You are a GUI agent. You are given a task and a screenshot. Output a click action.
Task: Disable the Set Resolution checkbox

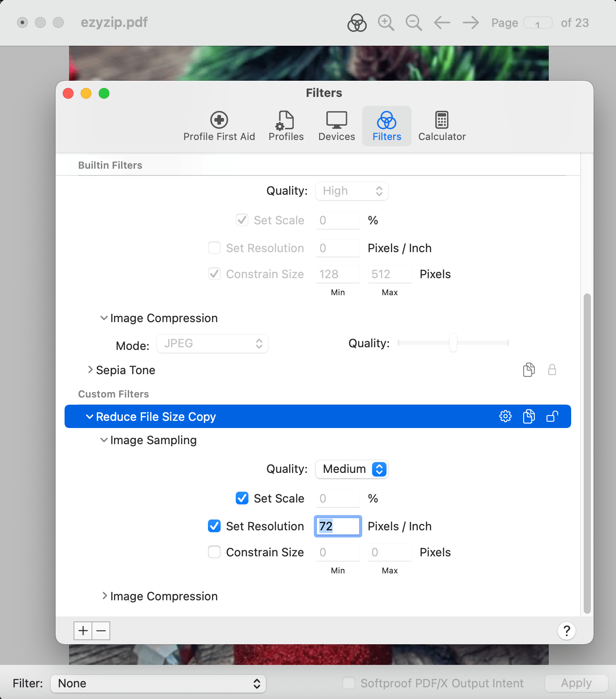click(214, 526)
